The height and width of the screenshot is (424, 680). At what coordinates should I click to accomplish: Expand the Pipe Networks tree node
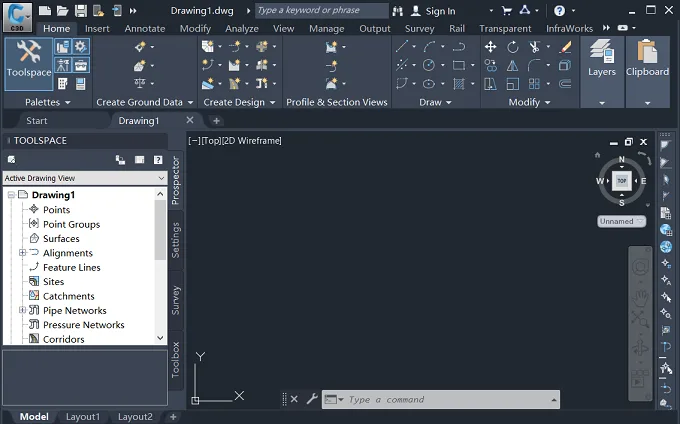pos(23,310)
